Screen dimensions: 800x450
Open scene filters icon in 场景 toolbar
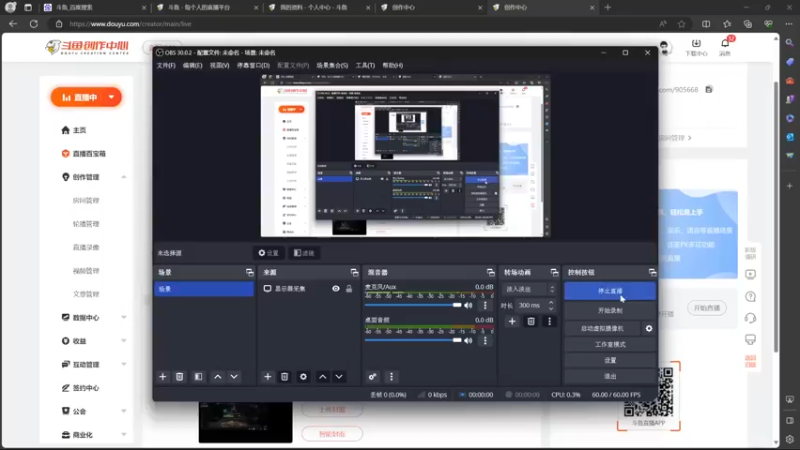tap(198, 377)
